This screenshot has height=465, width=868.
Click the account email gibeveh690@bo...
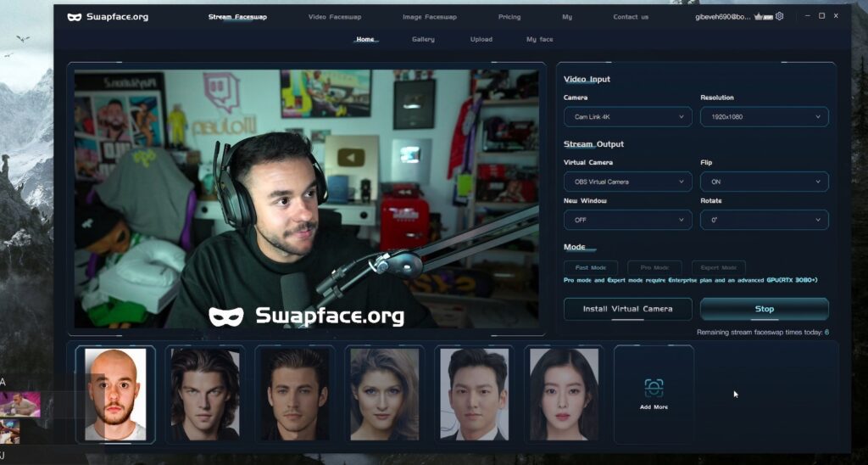click(724, 17)
